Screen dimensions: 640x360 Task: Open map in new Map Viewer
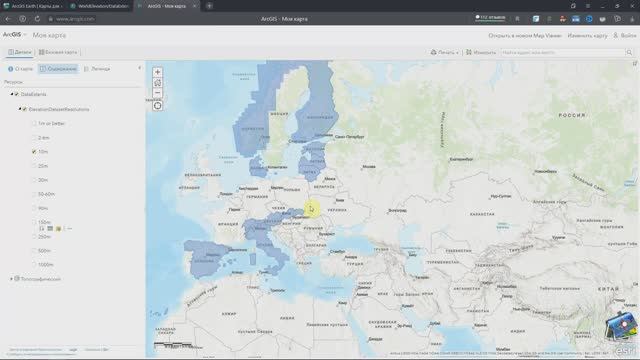tap(525, 36)
